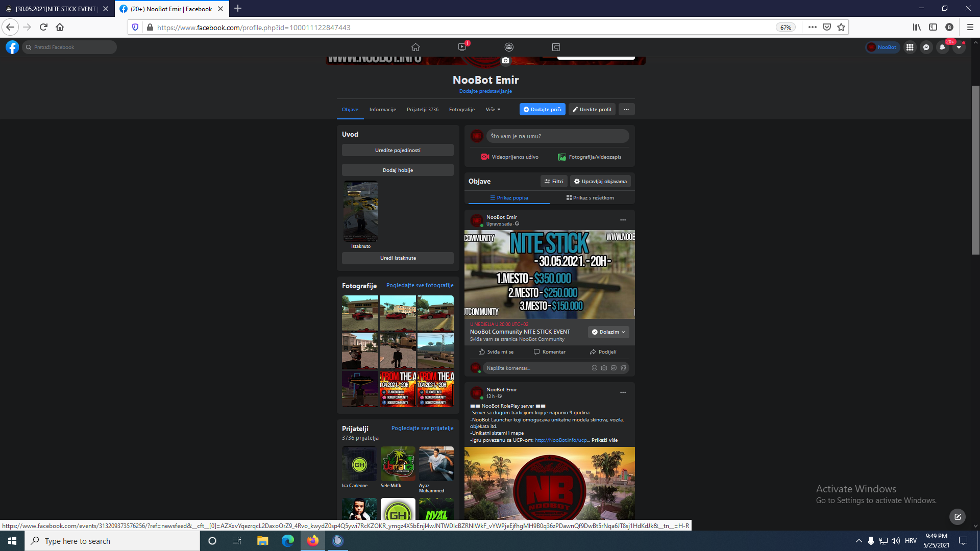Open Pogledajte sve fotografije link
Image resolution: width=980 pixels, height=551 pixels.
pyautogui.click(x=420, y=286)
